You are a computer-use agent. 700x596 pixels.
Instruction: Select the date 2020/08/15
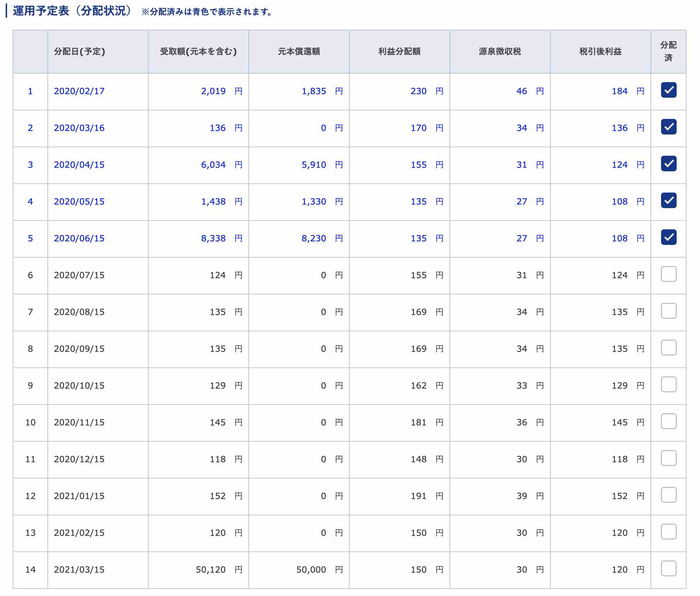79,312
